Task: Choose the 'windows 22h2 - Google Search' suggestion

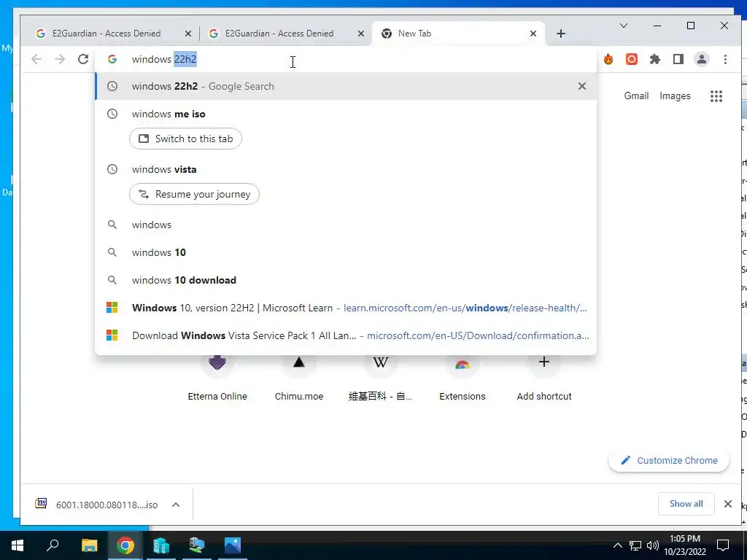Action: click(x=346, y=86)
